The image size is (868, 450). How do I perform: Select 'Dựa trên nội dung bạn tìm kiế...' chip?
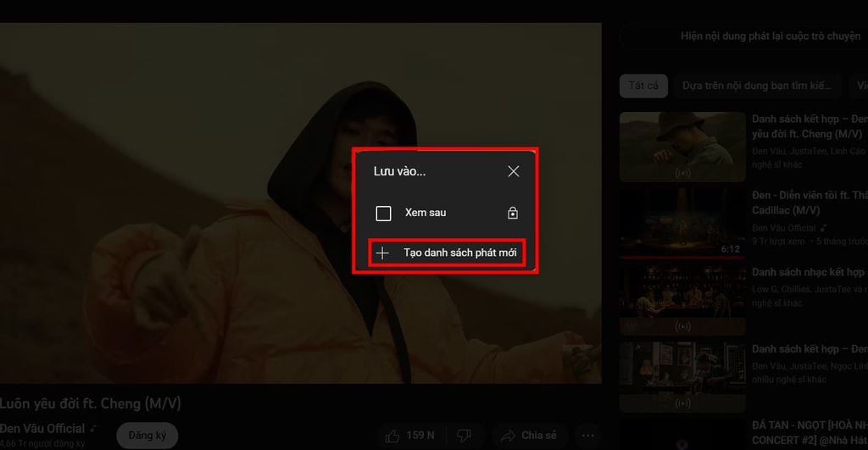pos(756,86)
